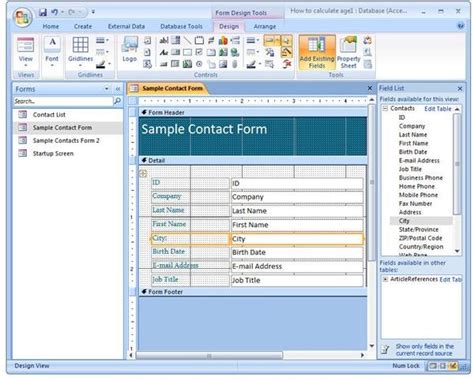Open the Database Tools tab
This screenshot has height=380, width=474.
[x=181, y=26]
